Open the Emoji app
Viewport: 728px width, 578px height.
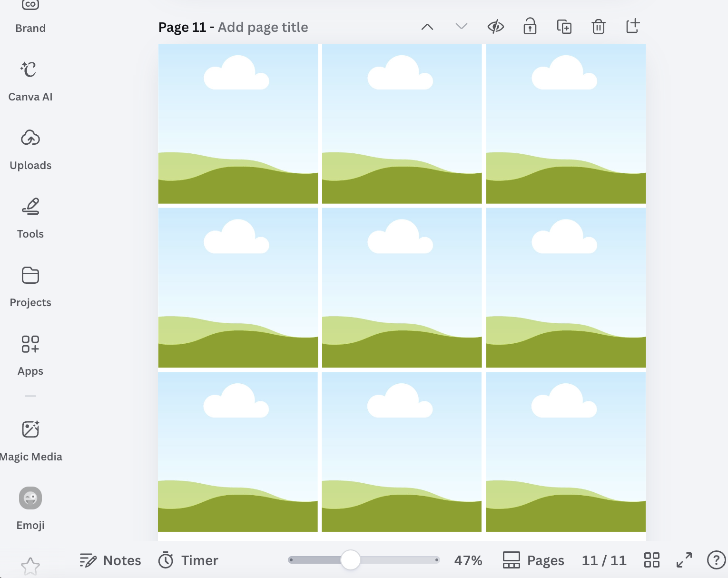click(30, 509)
